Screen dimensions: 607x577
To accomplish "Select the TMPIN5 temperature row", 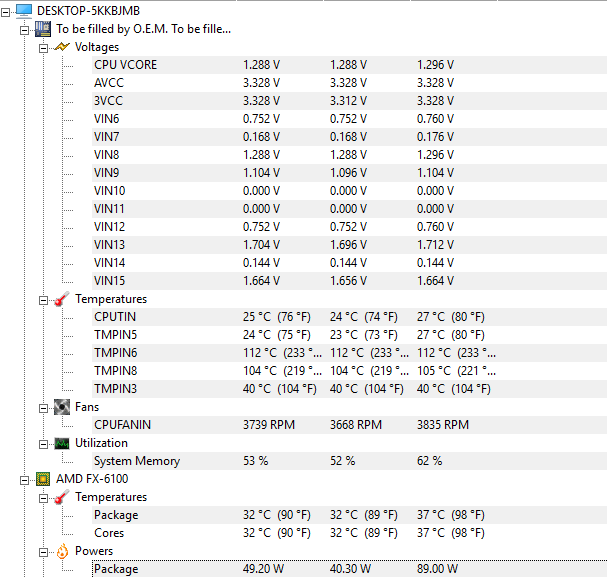I will coord(350,335).
